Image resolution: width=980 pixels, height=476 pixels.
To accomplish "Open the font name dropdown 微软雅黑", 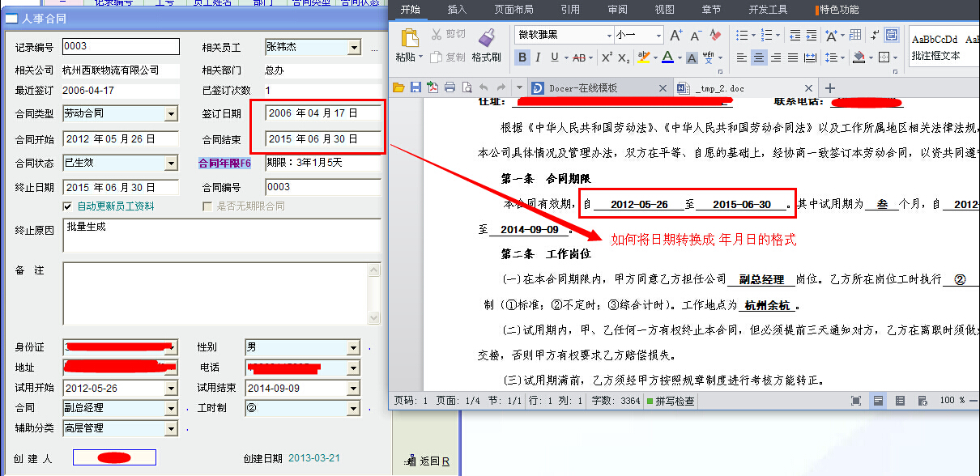I will pyautogui.click(x=609, y=36).
